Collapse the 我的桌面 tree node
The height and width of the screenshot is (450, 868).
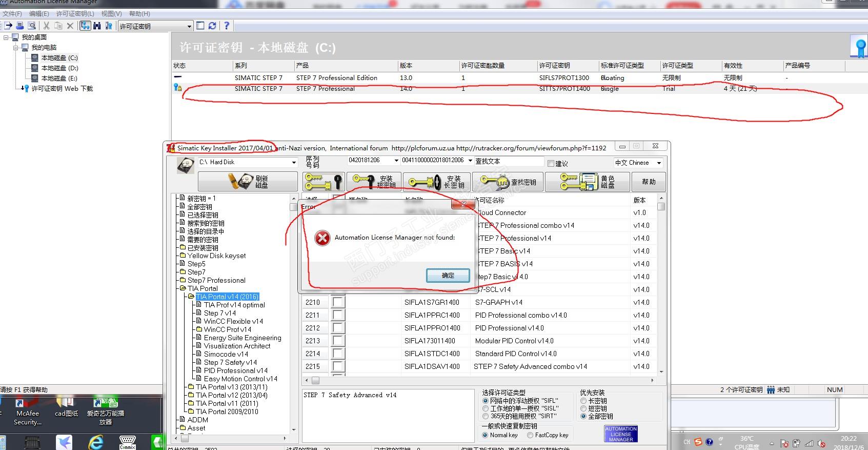point(6,37)
